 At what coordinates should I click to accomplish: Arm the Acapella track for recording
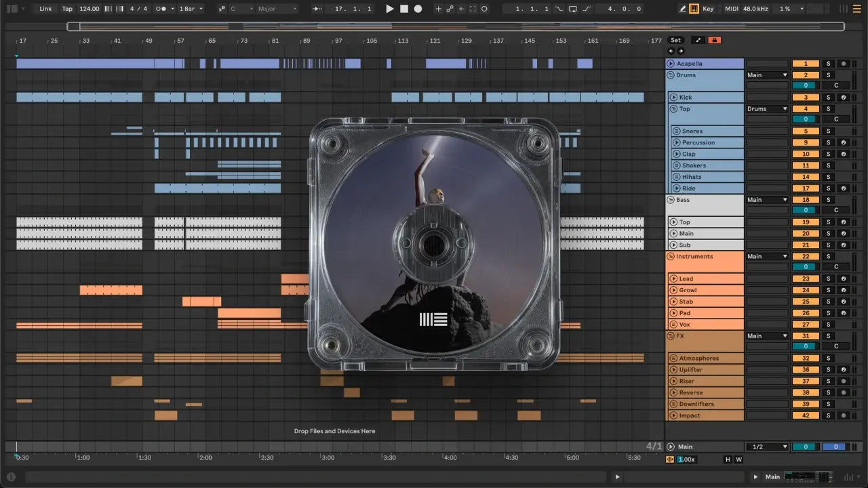tap(843, 64)
